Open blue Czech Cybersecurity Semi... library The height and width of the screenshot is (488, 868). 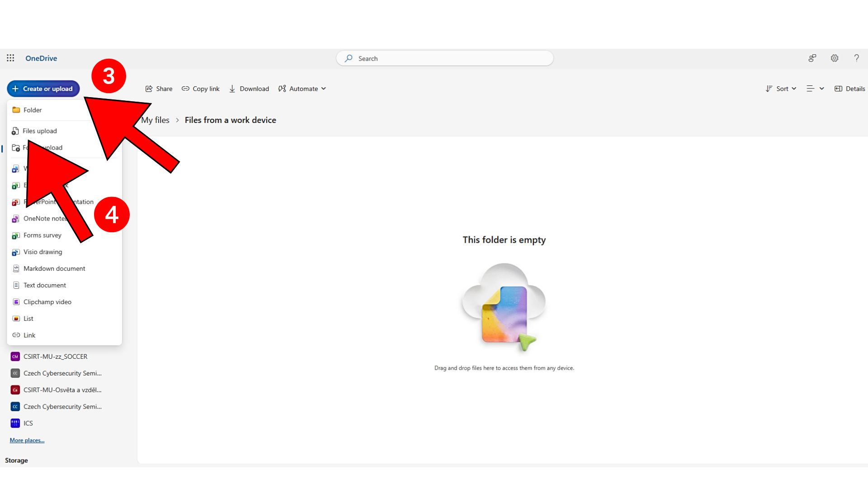[x=57, y=407]
